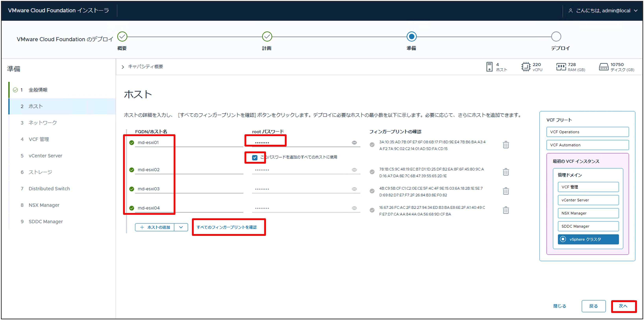The width and height of the screenshot is (644, 320).
Task: Click the md-esxi02 FQDN field
Action: coord(189,170)
